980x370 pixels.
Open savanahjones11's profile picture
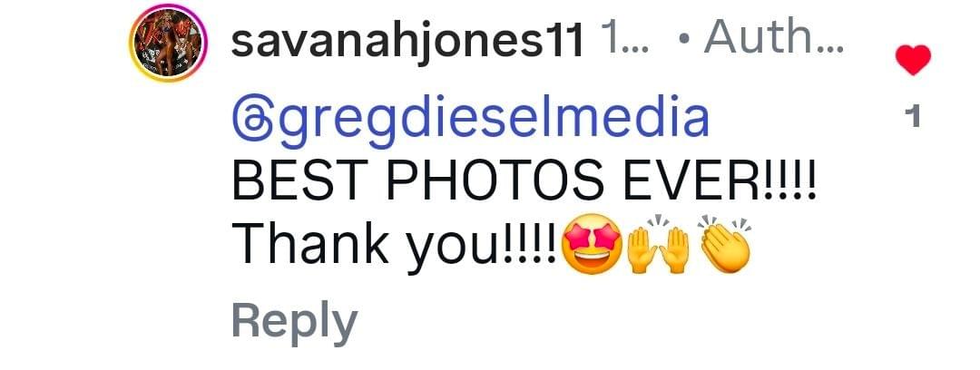click(x=168, y=44)
